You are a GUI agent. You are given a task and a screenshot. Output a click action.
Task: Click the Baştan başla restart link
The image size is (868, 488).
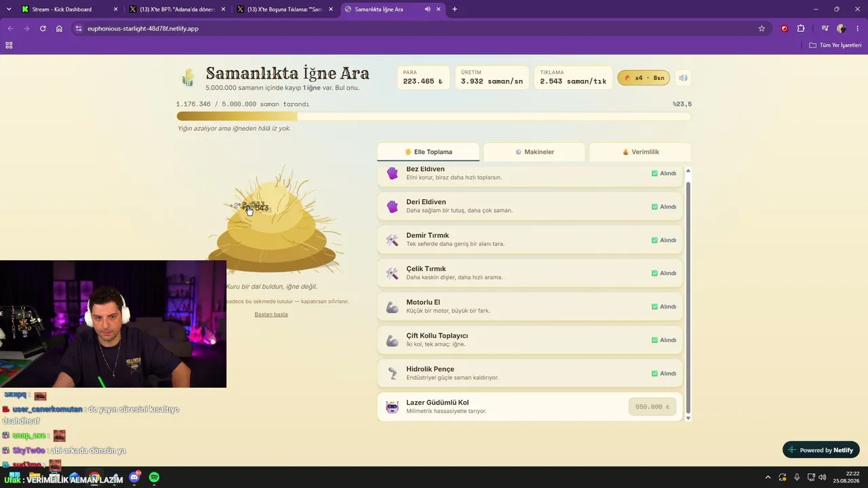click(271, 314)
